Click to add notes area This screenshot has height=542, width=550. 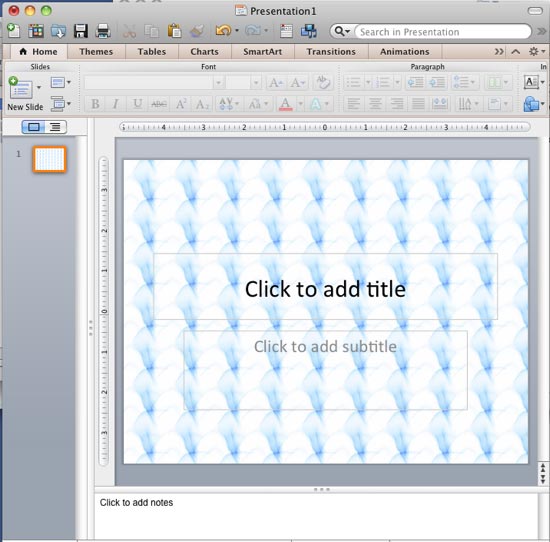pos(316,516)
